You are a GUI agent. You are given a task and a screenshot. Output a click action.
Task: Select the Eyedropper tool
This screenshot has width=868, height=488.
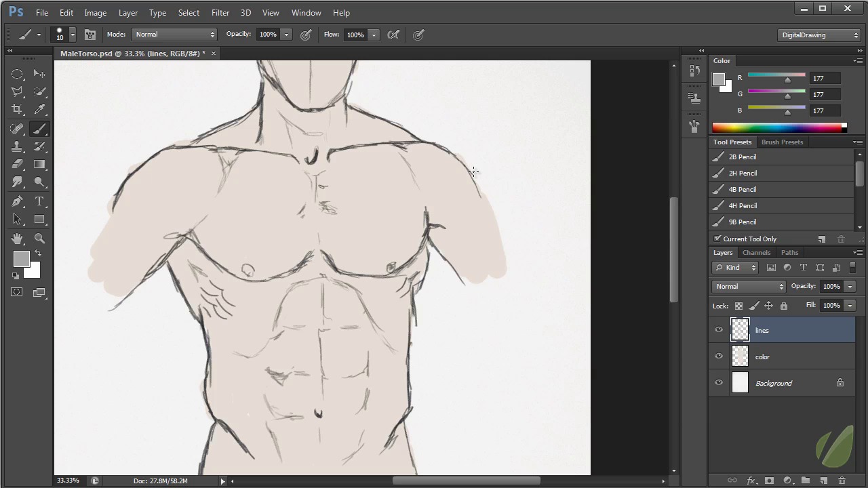click(x=39, y=109)
